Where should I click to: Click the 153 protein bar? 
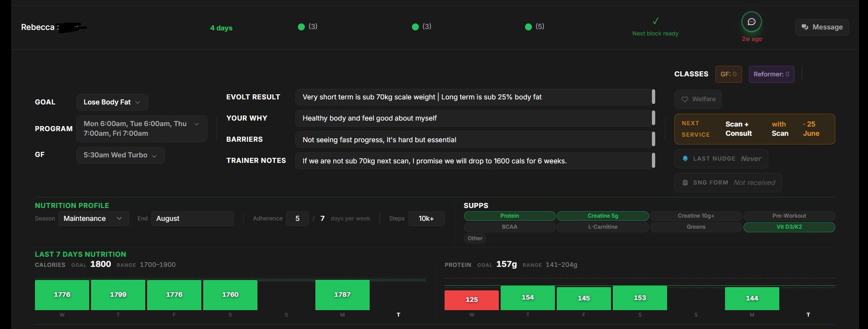tap(640, 298)
